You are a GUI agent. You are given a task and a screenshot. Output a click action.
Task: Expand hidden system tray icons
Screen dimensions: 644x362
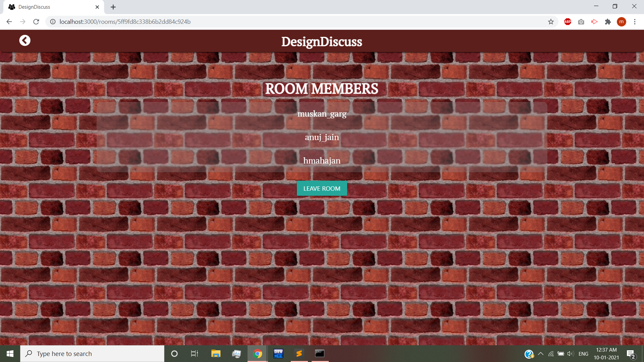coord(541,354)
